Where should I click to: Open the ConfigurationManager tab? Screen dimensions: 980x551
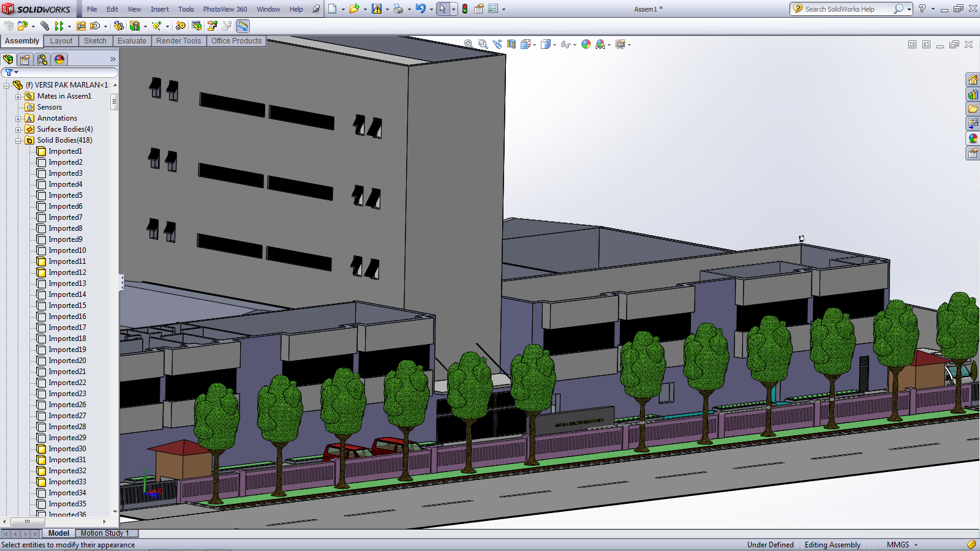click(x=42, y=59)
